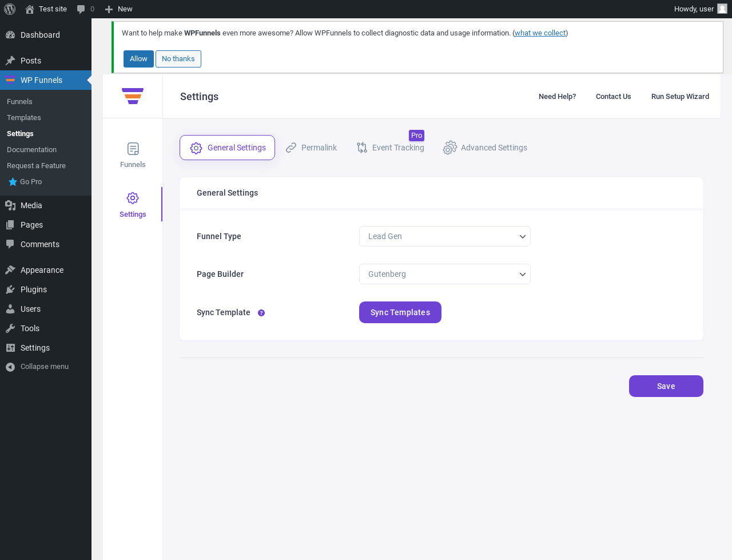Click the WP Funnels menu icon
The width and height of the screenshot is (732, 560).
(10, 80)
